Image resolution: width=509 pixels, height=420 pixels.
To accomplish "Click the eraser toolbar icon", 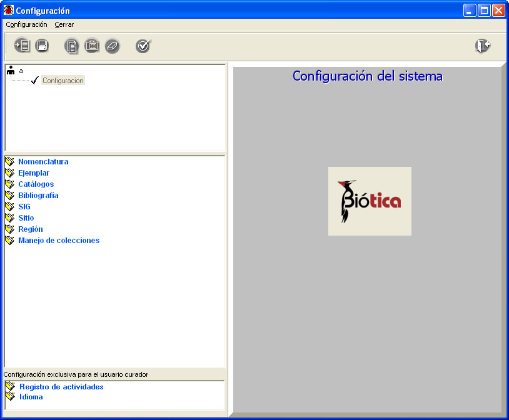I will coord(113,46).
